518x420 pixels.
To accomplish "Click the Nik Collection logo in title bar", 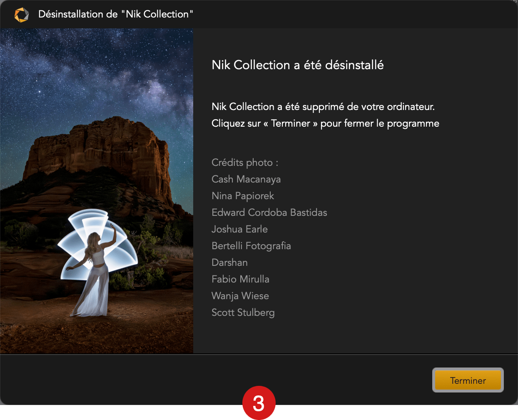I will point(22,15).
